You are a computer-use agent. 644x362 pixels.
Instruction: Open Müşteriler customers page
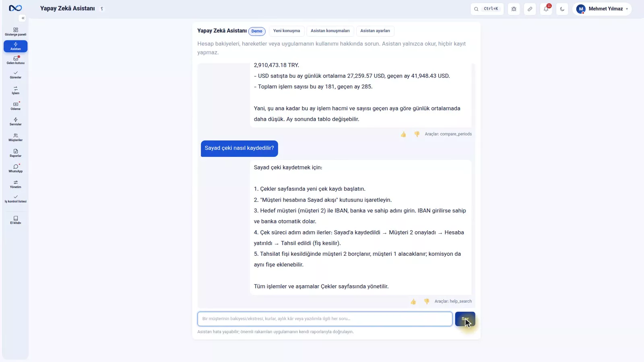pos(16,138)
